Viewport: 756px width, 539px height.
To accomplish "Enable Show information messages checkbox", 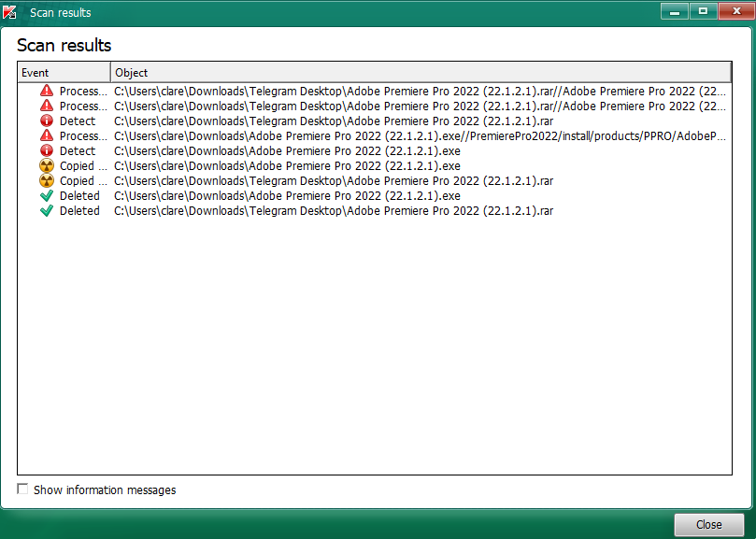I will [22, 489].
